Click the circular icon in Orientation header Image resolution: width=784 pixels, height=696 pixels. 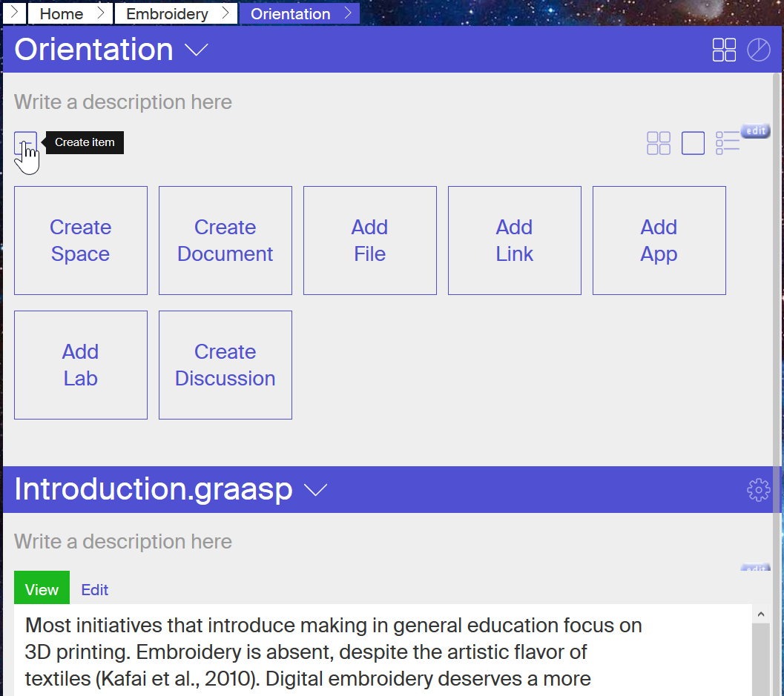(x=758, y=50)
